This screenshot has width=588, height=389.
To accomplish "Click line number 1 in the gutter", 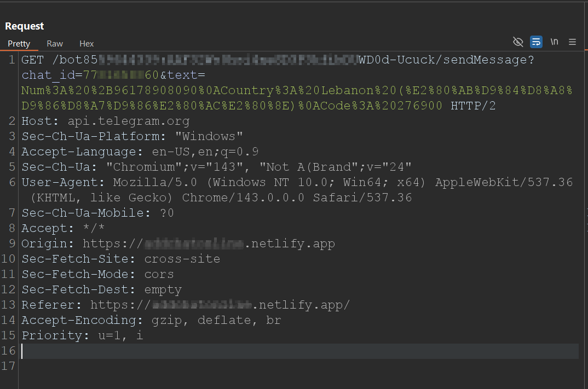I will pyautogui.click(x=12, y=60).
